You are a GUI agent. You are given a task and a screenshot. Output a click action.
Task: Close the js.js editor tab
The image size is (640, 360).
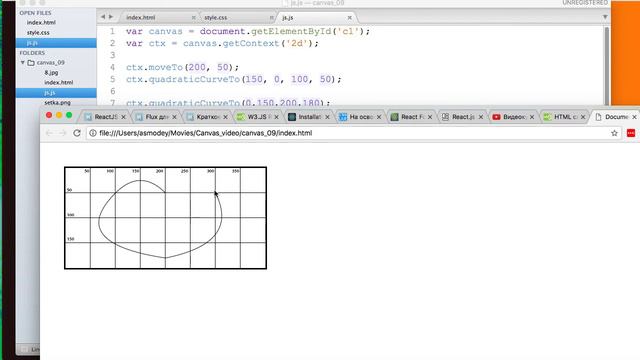point(350,18)
